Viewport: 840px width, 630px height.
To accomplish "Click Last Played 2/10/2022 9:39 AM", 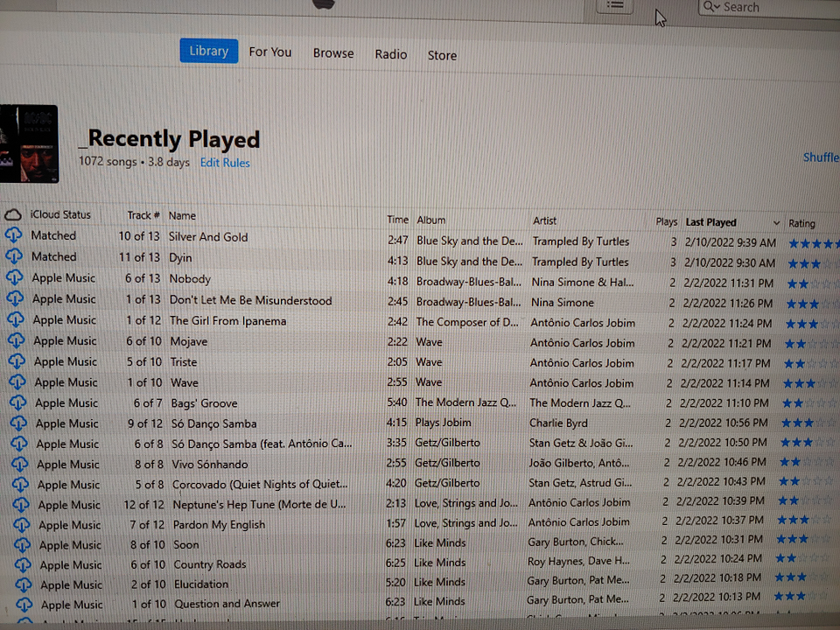I will (730, 242).
